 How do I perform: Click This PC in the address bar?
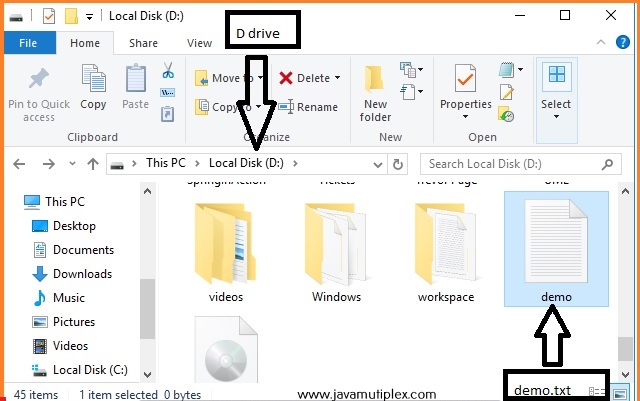click(166, 163)
